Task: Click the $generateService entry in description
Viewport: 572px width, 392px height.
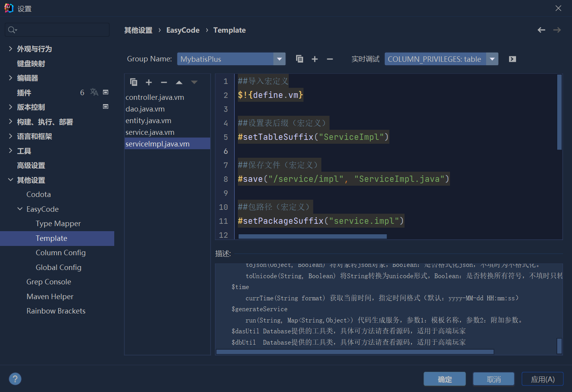Action: point(260,309)
